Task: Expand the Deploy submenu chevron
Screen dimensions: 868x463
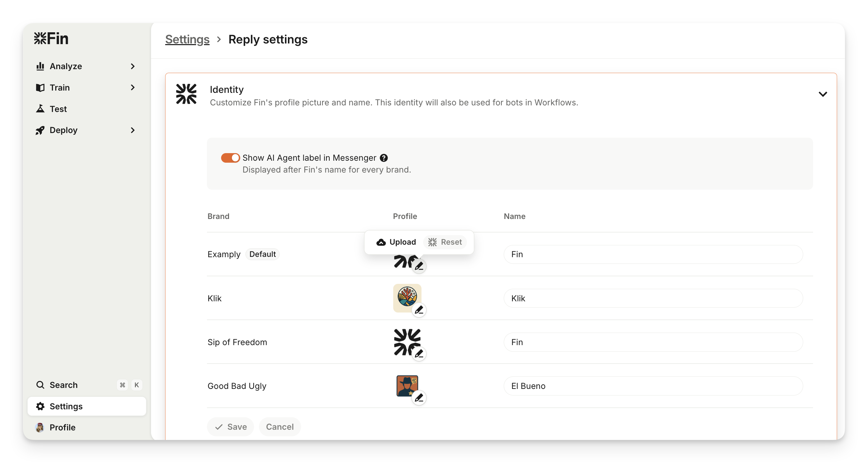Action: coord(133,130)
